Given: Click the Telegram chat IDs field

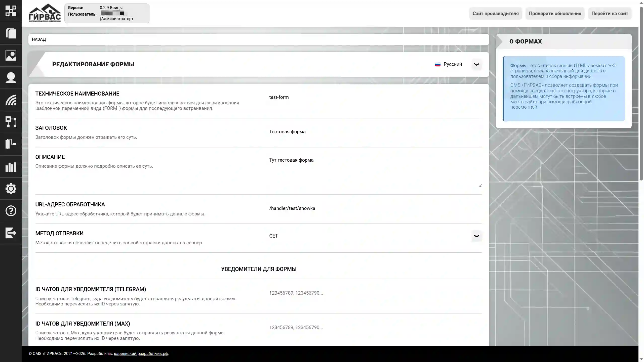Looking at the screenshot, I should (x=352, y=293).
